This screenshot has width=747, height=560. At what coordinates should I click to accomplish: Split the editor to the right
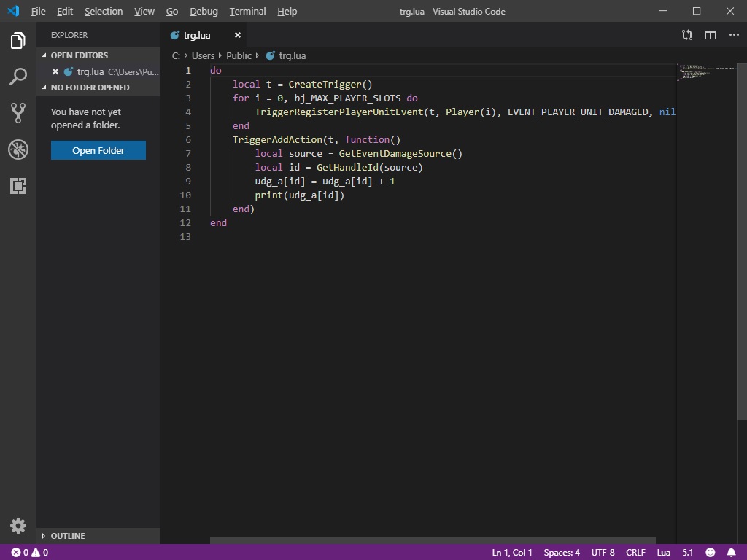[x=710, y=35]
